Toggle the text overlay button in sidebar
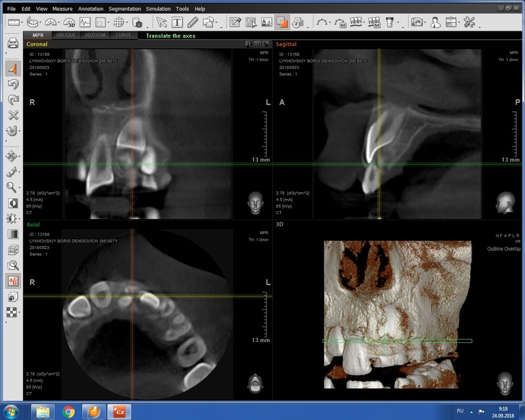525x420 pixels. (12, 281)
